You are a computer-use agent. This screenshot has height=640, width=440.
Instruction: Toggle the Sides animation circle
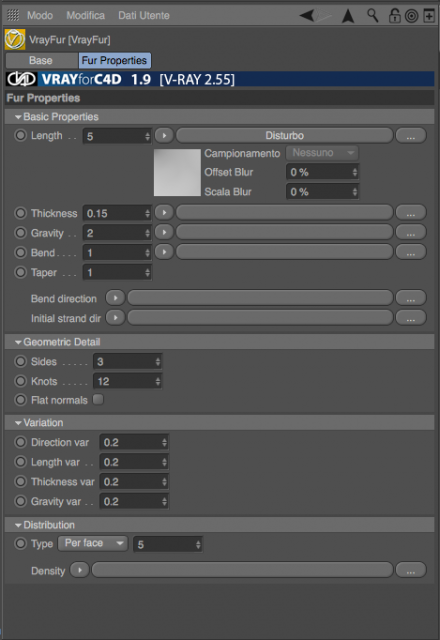pos(20,361)
